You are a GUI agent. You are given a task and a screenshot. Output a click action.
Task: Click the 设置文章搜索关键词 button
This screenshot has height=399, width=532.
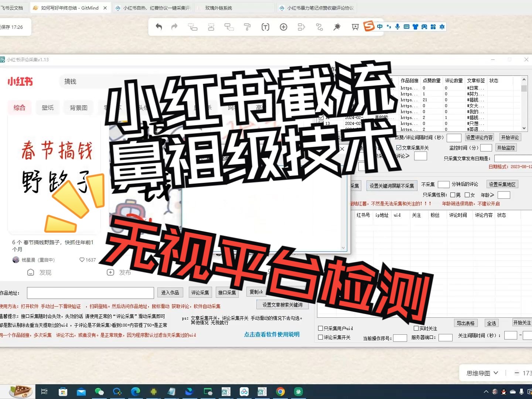tap(283, 305)
